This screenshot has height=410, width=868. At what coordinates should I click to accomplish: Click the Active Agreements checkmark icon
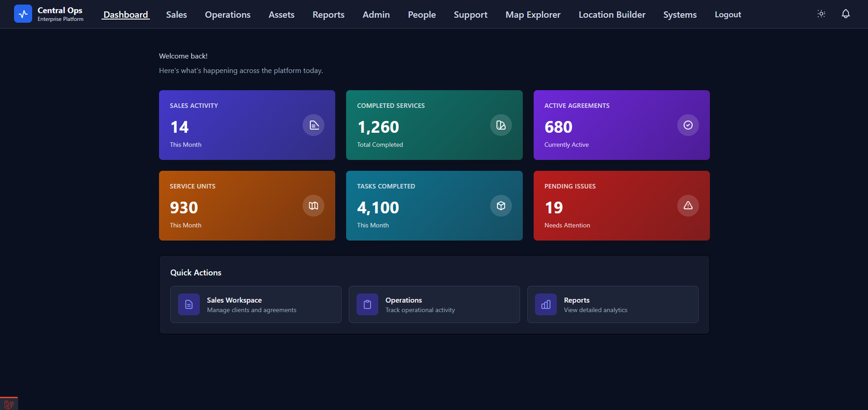pyautogui.click(x=688, y=125)
